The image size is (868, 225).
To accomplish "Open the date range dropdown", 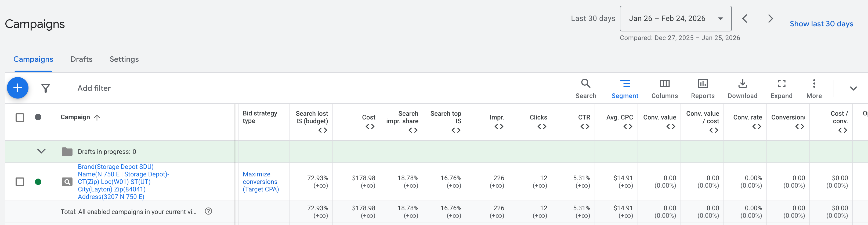I will click(675, 19).
